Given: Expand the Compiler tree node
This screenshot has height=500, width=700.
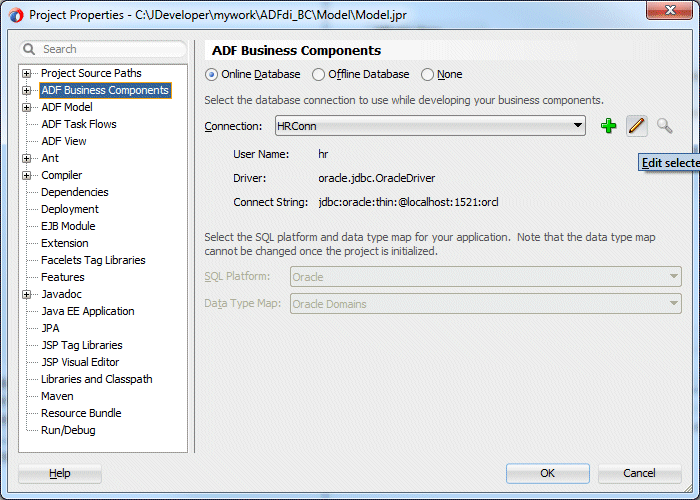Looking at the screenshot, I should [x=26, y=175].
